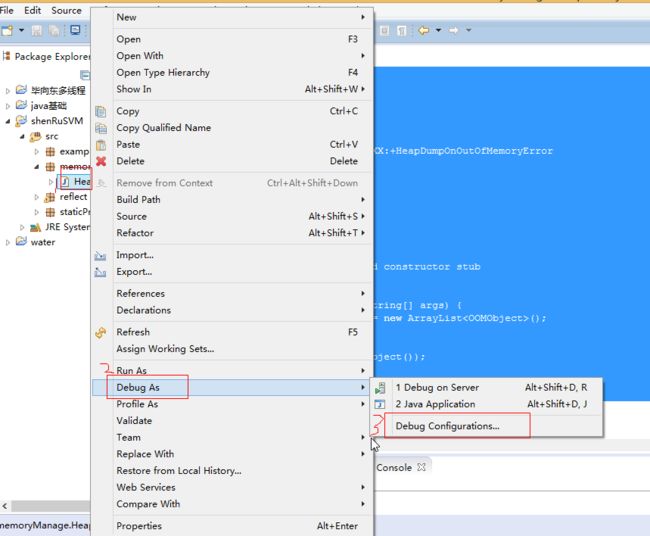Choose Restore from Local History
The height and width of the screenshot is (536, 650).
coord(233,471)
